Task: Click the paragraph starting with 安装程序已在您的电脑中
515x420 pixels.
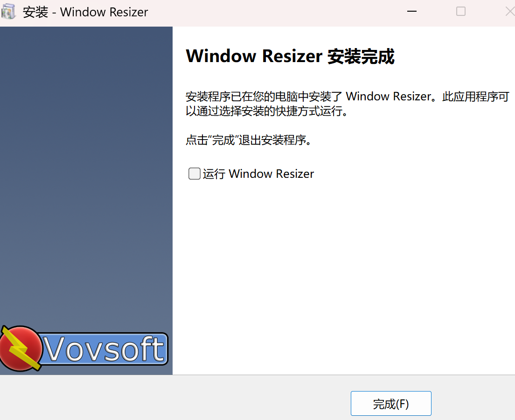Action: [x=347, y=97]
